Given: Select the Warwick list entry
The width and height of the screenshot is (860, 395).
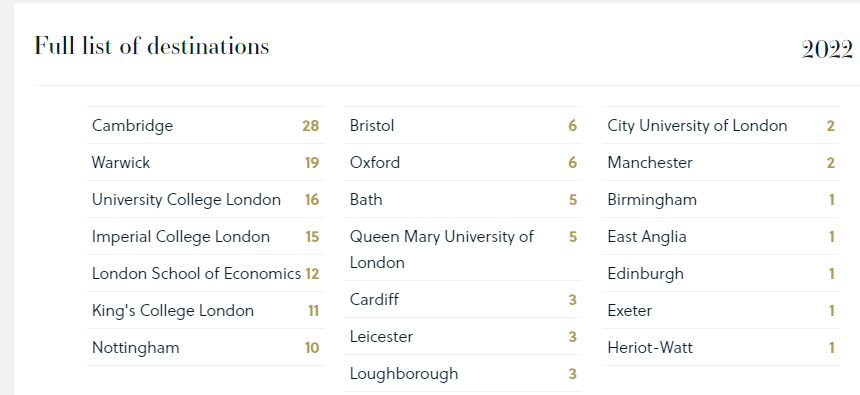Looking at the screenshot, I should point(206,162).
